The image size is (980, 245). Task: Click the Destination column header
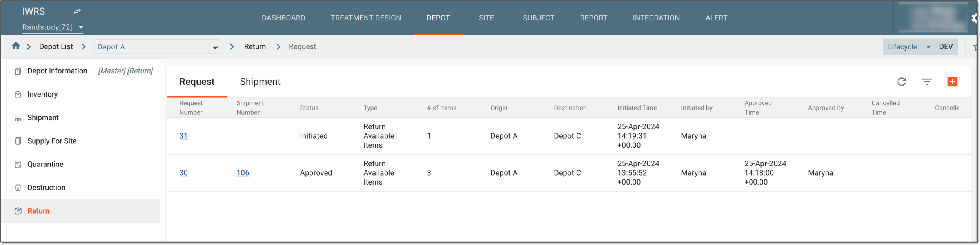pyautogui.click(x=570, y=108)
